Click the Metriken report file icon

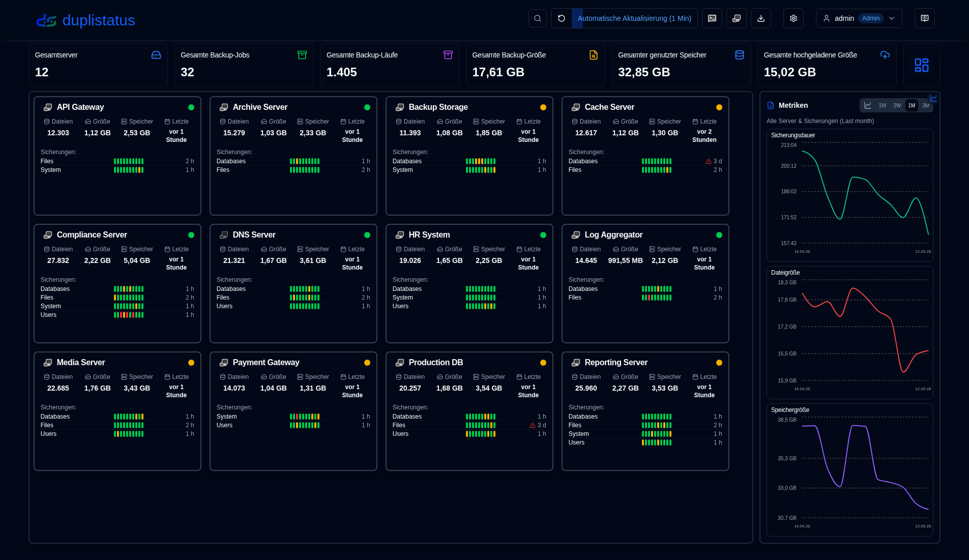point(771,105)
